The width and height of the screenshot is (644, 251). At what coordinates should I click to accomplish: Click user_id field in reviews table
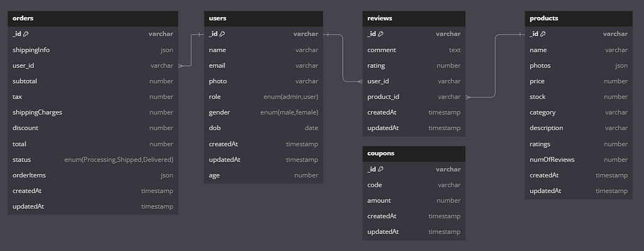point(414,81)
